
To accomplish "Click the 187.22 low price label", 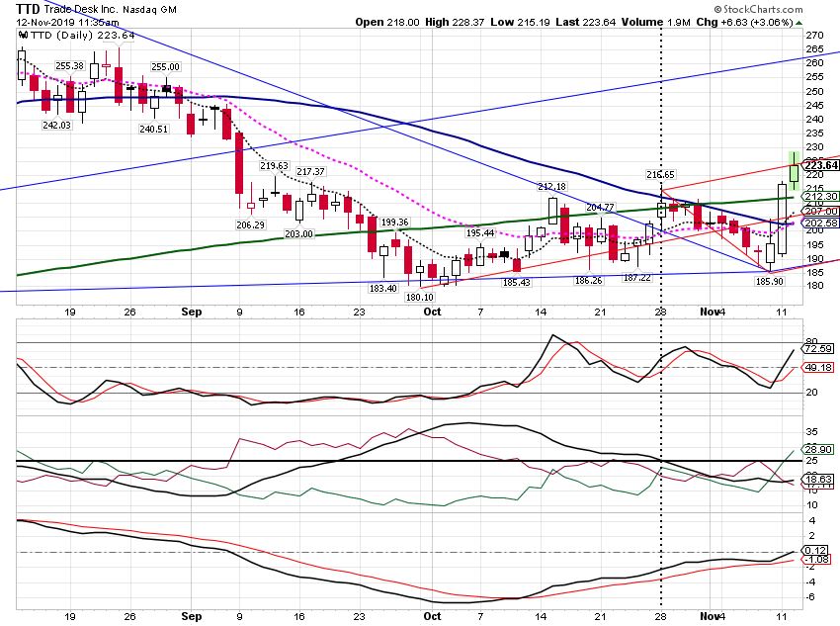I will (637, 278).
